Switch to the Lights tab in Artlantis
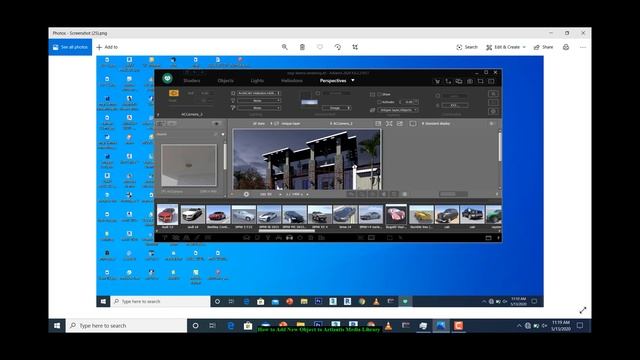The image size is (640, 360). [257, 81]
